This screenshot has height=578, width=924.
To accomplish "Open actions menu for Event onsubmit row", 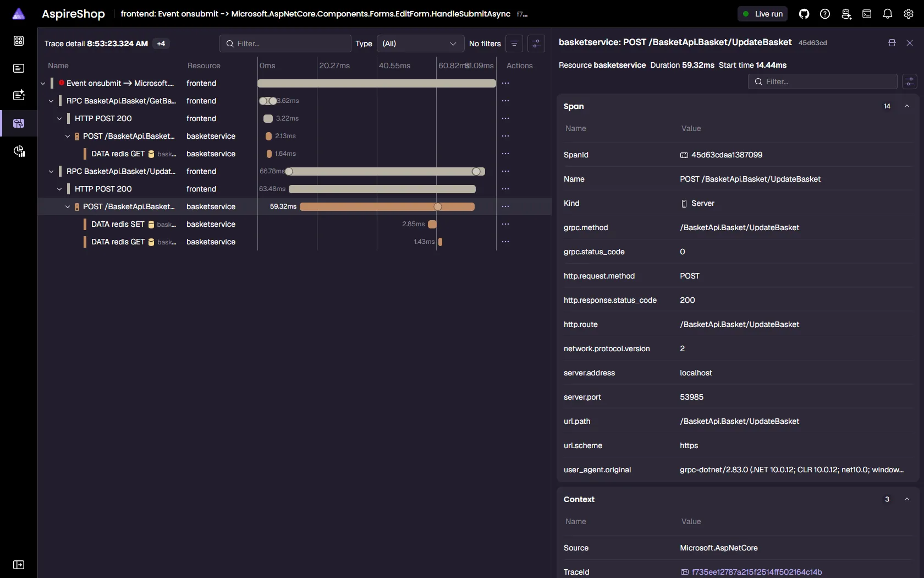I will click(x=505, y=83).
